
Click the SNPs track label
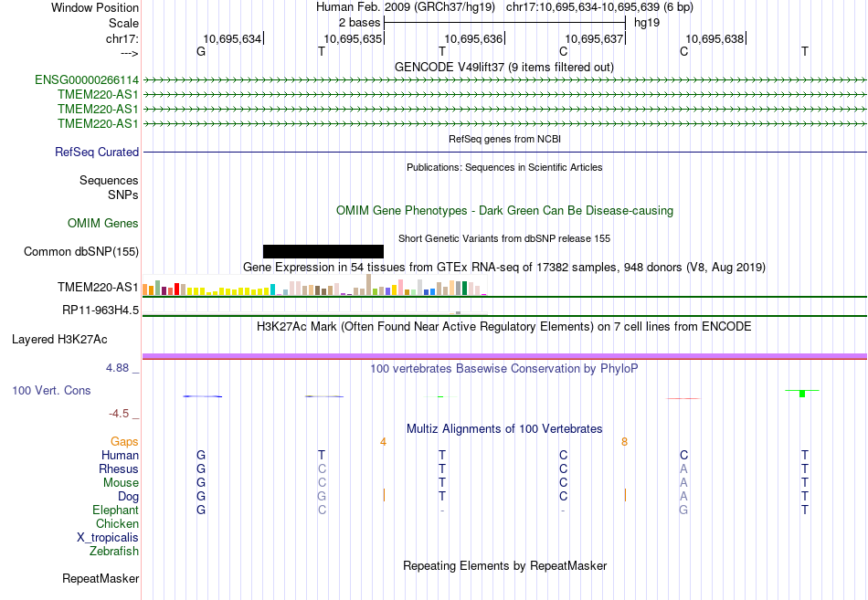[123, 195]
